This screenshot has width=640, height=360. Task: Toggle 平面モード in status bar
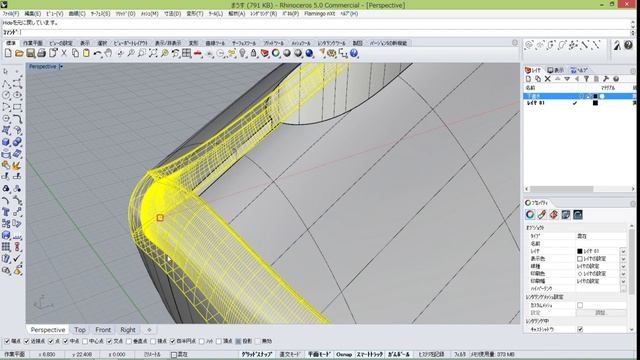(318, 354)
